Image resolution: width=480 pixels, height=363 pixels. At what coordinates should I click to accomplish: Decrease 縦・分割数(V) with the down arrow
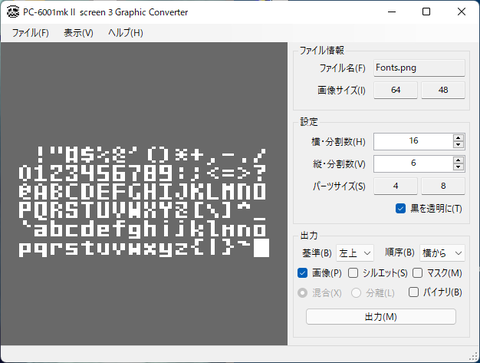[458, 167]
